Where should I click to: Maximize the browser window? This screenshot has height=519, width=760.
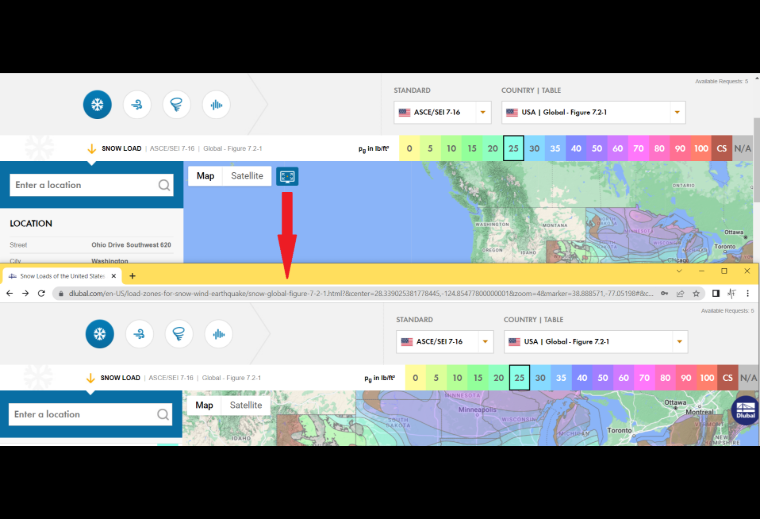(724, 271)
